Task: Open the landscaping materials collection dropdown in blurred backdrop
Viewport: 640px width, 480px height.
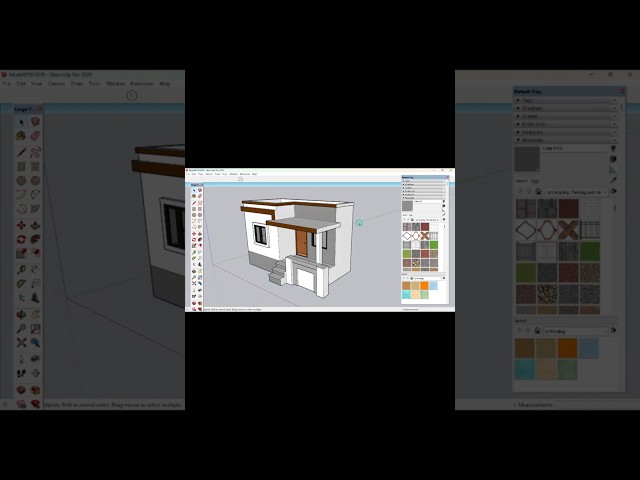Action: click(x=576, y=191)
